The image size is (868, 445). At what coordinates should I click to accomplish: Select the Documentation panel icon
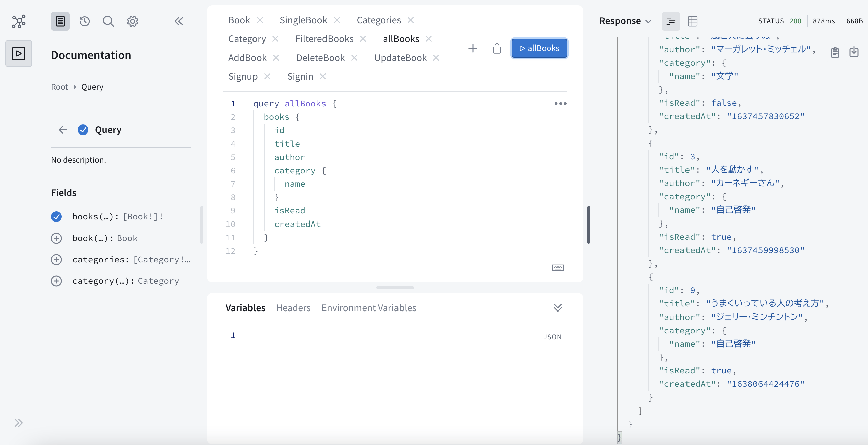(60, 21)
